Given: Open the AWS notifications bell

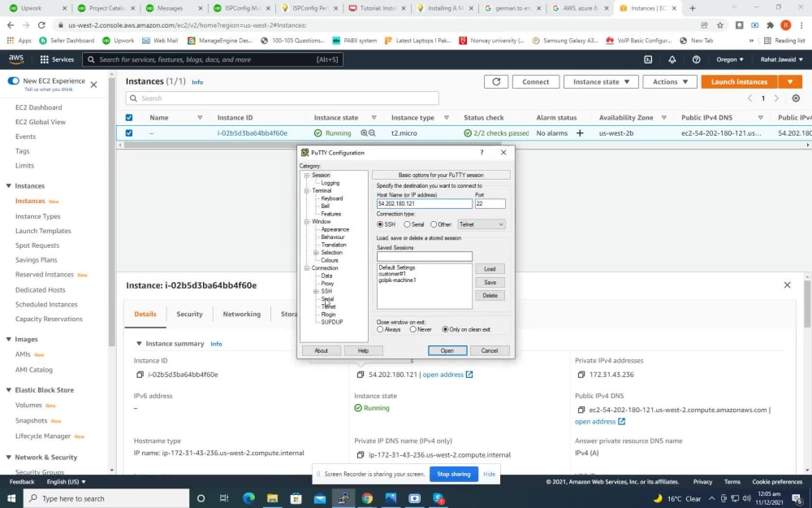Looking at the screenshot, I should [672, 59].
